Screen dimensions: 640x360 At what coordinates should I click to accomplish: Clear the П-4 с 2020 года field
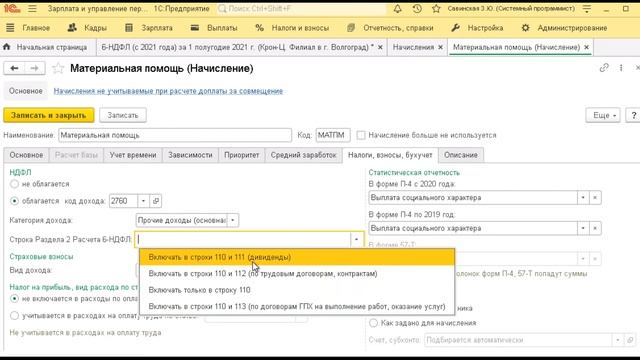pos(595,198)
